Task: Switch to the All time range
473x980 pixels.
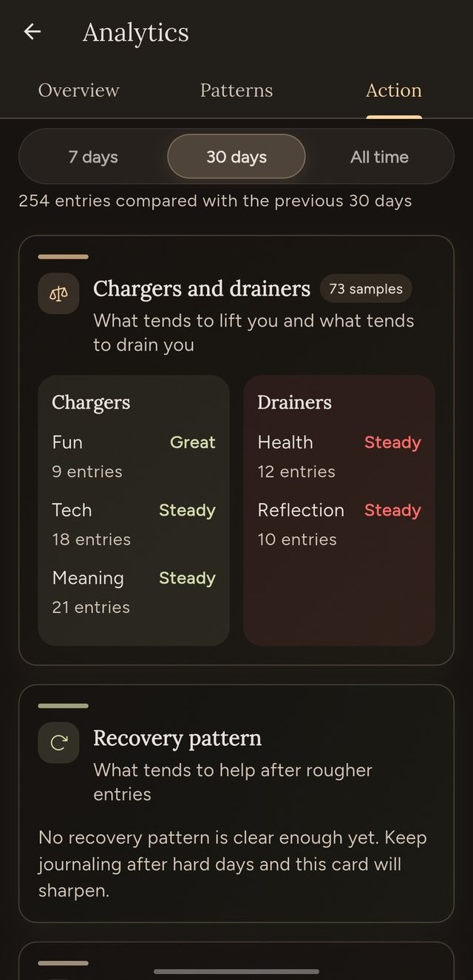Action: tap(379, 157)
